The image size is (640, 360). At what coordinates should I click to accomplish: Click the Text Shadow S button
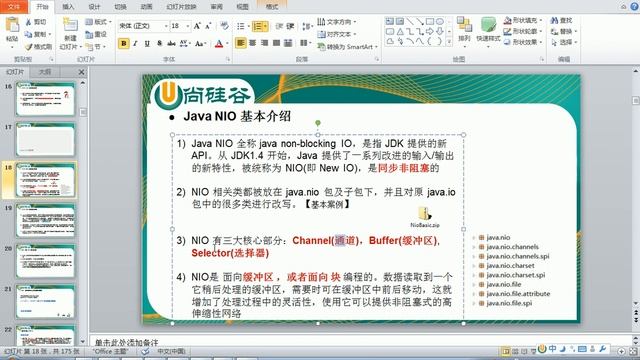click(159, 43)
